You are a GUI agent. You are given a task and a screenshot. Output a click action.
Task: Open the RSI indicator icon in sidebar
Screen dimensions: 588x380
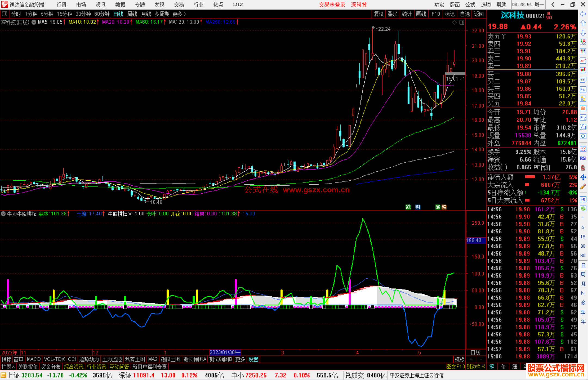coord(583,158)
